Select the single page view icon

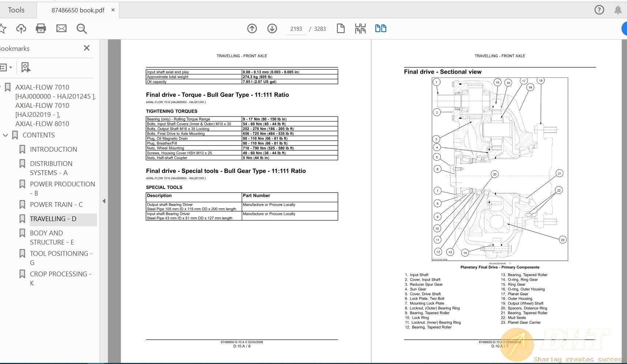pyautogui.click(x=341, y=29)
